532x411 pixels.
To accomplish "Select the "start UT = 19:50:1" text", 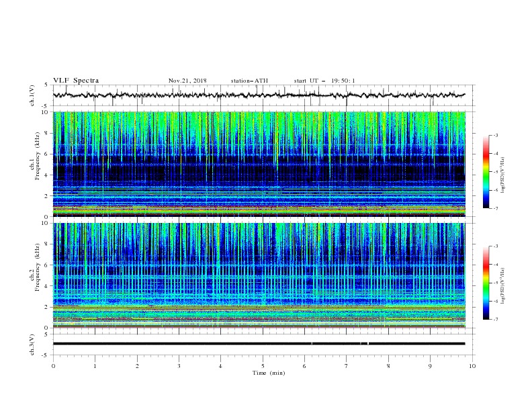I will point(324,81).
